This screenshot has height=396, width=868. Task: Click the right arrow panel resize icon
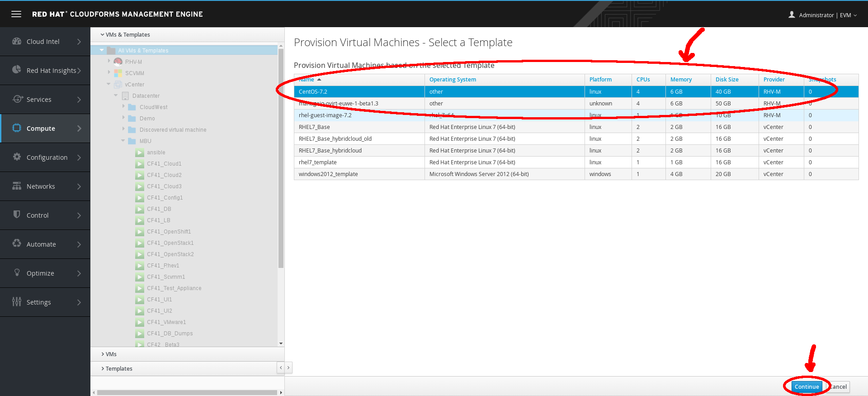(288, 368)
